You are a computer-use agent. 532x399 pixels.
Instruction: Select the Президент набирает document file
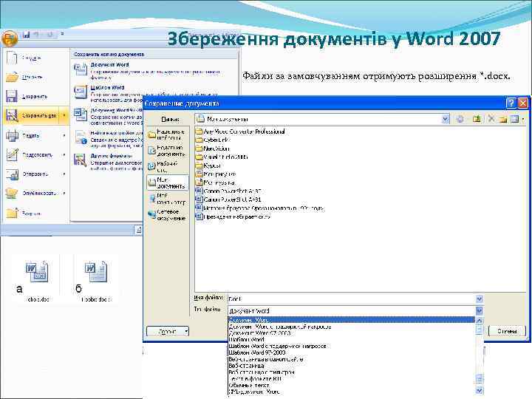pyautogui.click(x=233, y=216)
